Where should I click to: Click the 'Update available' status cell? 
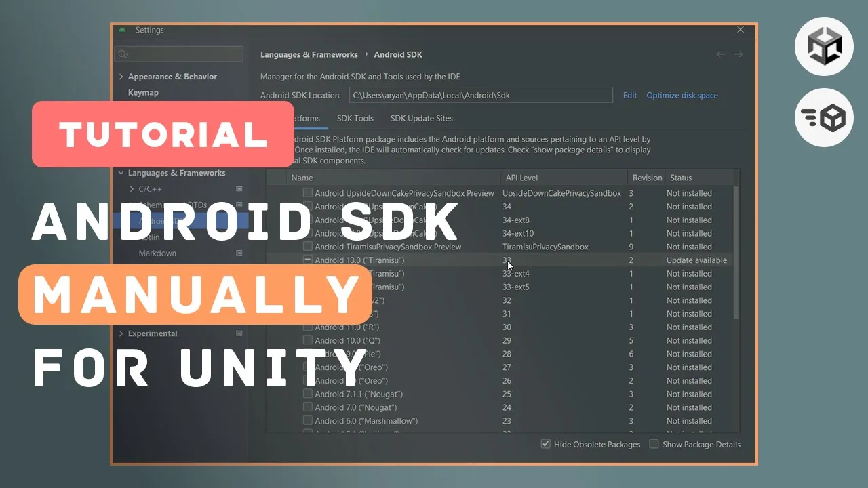696,260
